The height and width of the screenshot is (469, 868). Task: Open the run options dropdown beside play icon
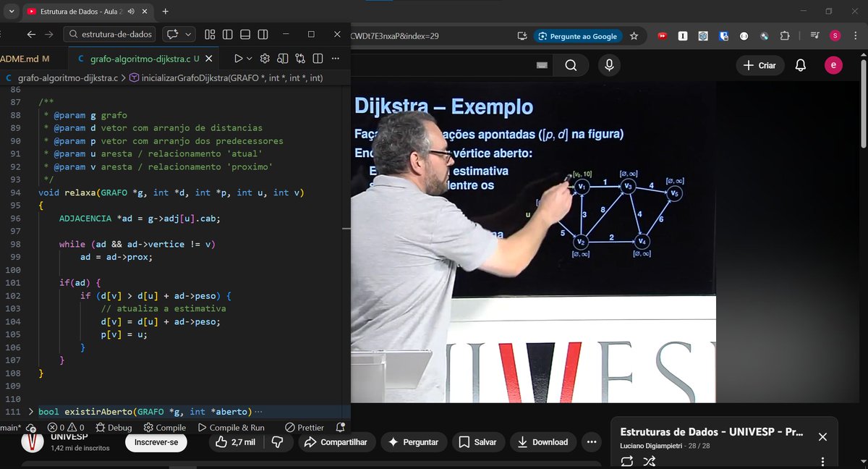pyautogui.click(x=250, y=59)
